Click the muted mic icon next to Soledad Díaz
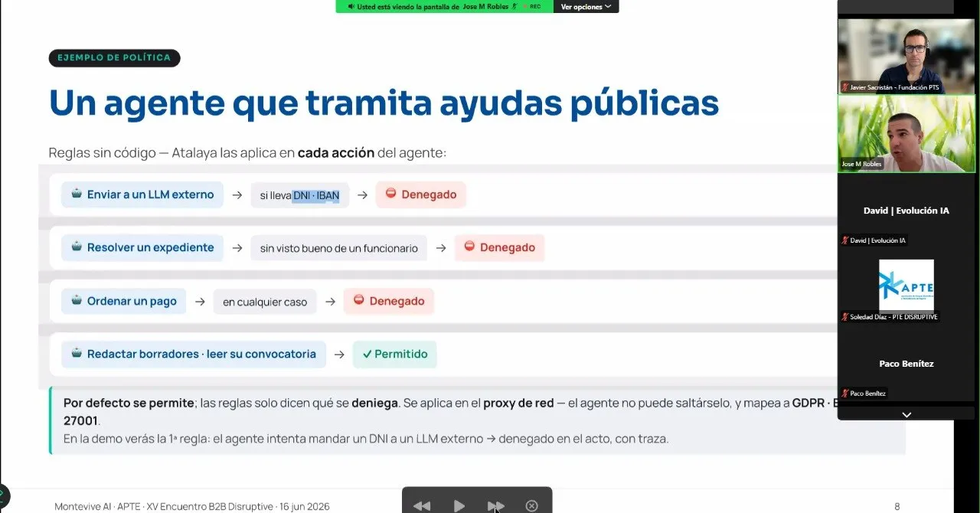This screenshot has height=513, width=980. coord(845,317)
